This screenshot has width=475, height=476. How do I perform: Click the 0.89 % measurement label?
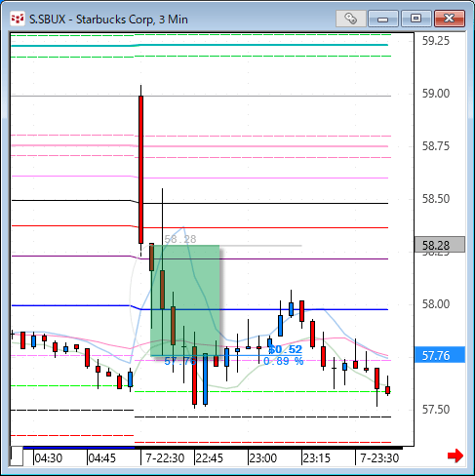[284, 361]
